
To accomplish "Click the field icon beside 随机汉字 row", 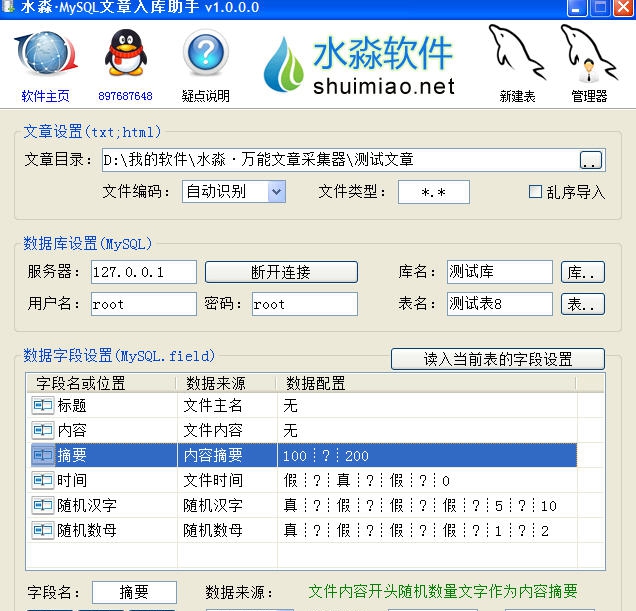I will 43,505.
